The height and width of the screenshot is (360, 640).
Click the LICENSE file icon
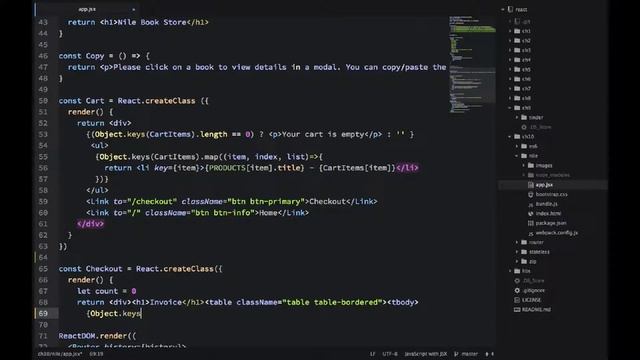coord(517,300)
